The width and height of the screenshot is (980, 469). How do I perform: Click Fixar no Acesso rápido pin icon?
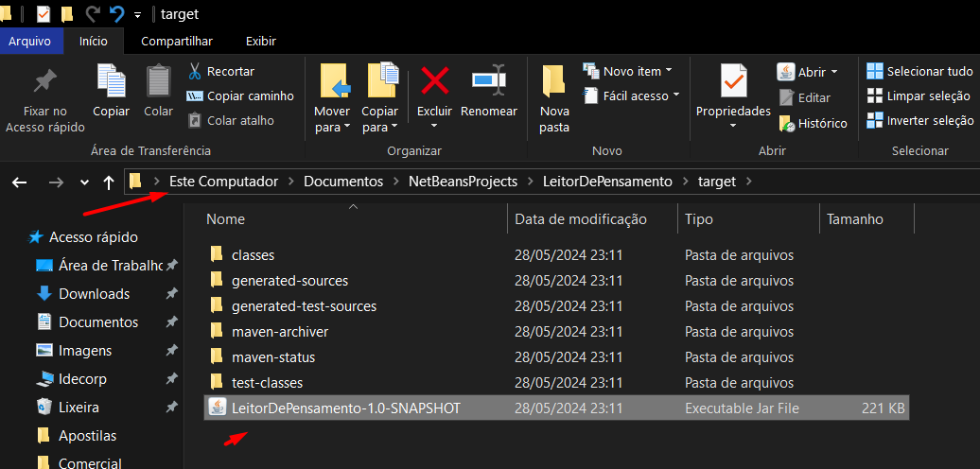pyautogui.click(x=44, y=81)
